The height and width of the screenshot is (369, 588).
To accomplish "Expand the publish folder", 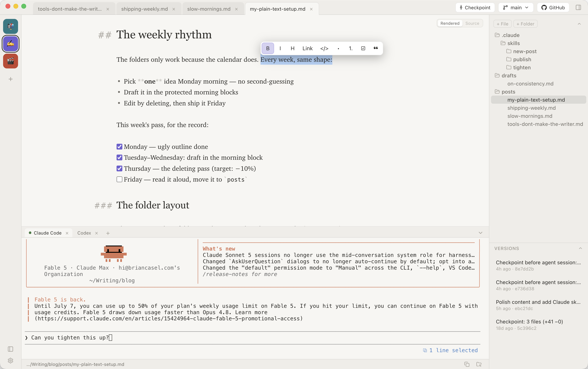I will click(x=519, y=59).
